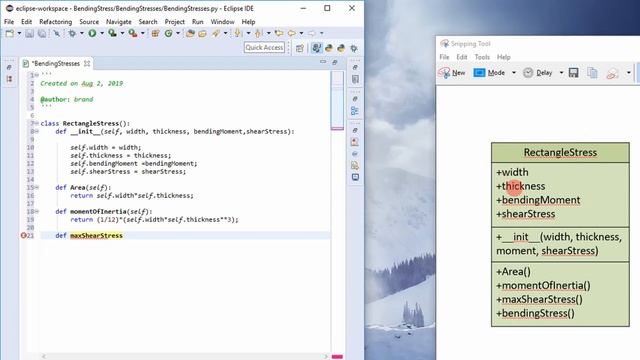Click the Delay button in Snipping Tool
This screenshot has height=360, width=640.
click(x=538, y=73)
